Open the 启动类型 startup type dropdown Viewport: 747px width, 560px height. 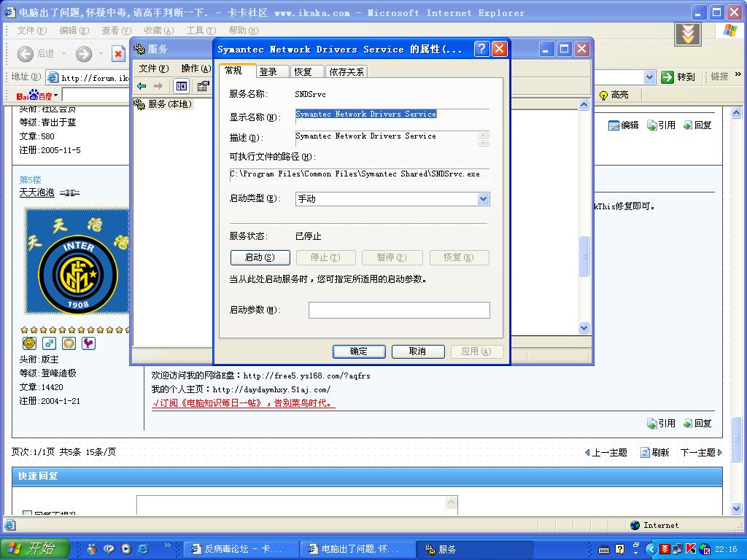[x=483, y=199]
